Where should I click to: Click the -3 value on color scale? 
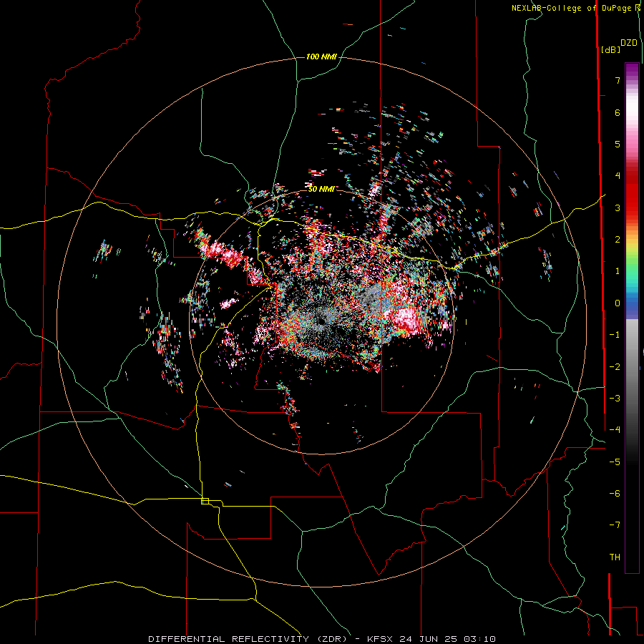click(615, 399)
